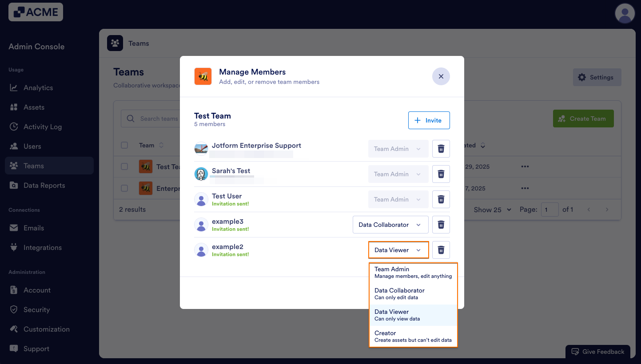
Task: Open the ellipsis actions menu for Test Team
Action: tap(525, 166)
